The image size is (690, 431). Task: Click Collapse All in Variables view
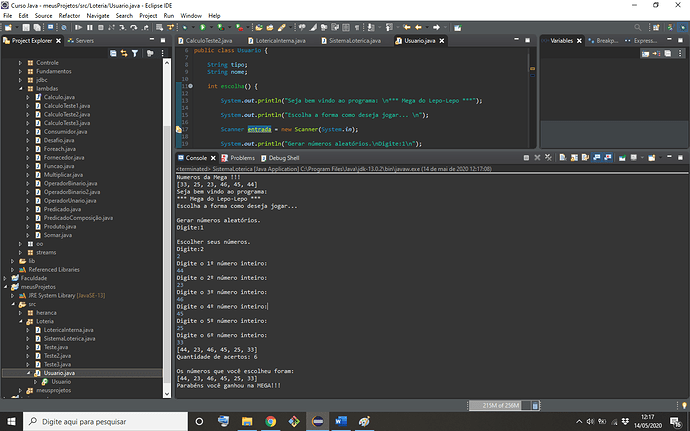click(668, 53)
